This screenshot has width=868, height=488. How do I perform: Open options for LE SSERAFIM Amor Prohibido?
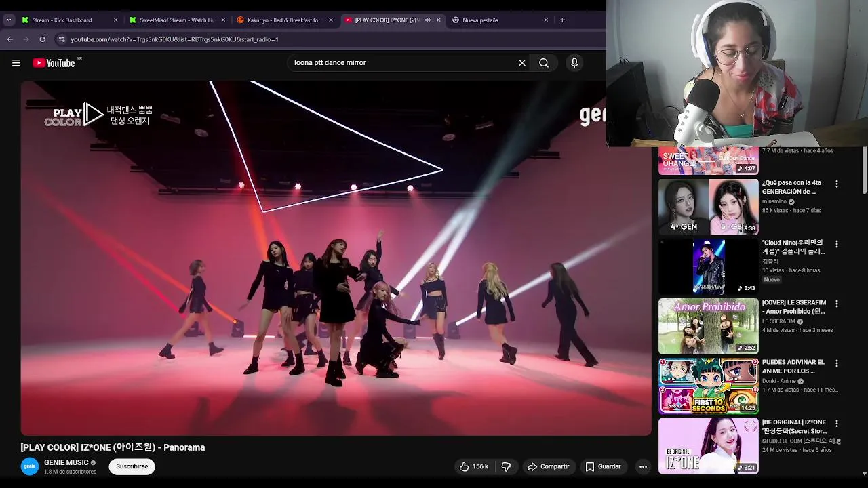[x=837, y=304]
